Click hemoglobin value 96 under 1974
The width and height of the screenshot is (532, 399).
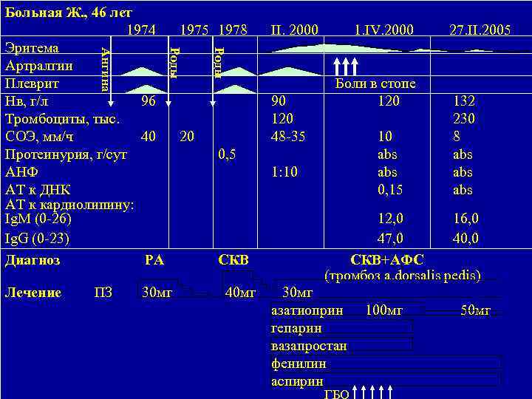pyautogui.click(x=149, y=100)
